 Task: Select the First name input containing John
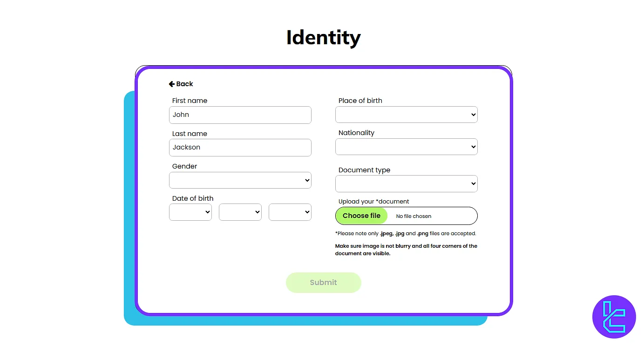click(x=240, y=115)
